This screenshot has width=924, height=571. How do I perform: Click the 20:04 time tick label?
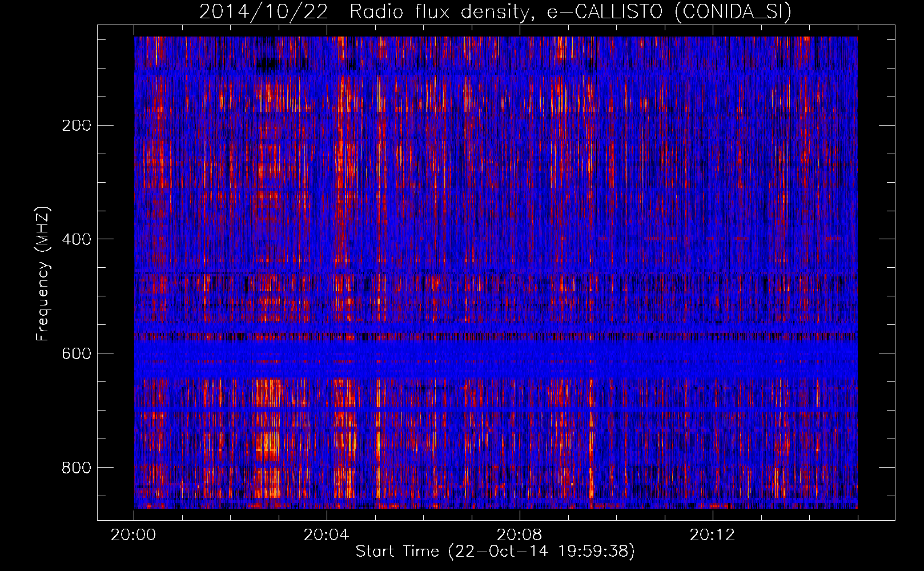[327, 535]
